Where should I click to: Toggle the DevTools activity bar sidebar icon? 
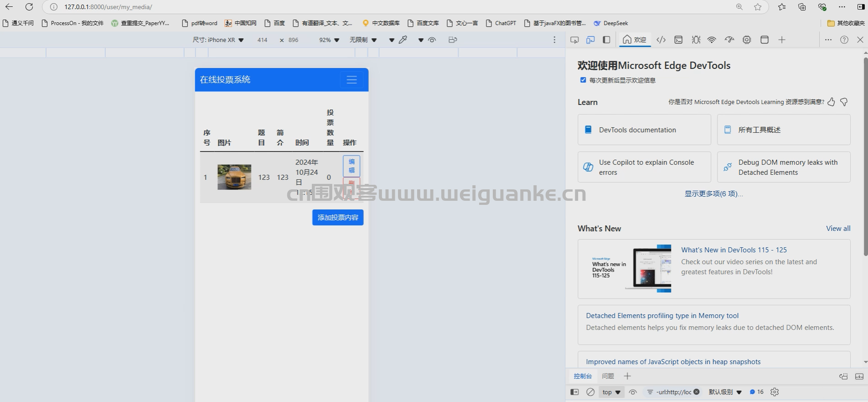[x=606, y=40]
